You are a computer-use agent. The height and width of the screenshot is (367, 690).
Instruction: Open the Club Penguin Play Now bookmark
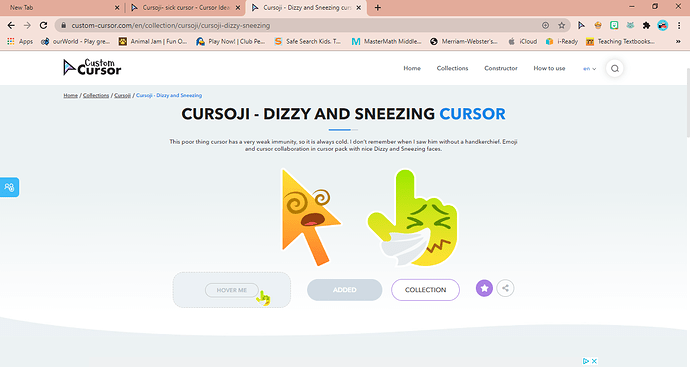click(x=231, y=41)
